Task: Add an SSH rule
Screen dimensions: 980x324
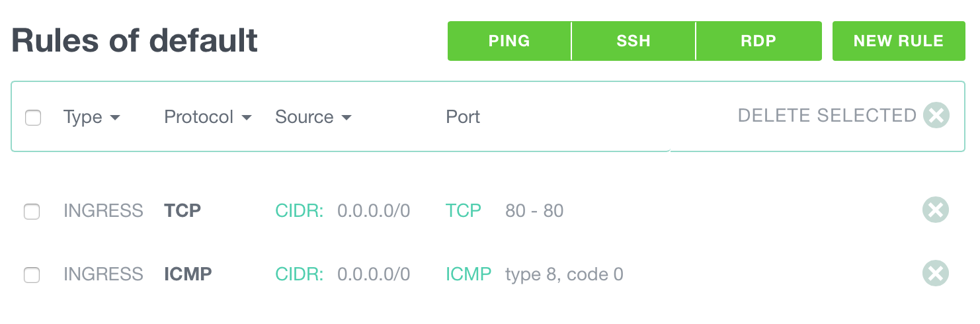Action: [633, 41]
